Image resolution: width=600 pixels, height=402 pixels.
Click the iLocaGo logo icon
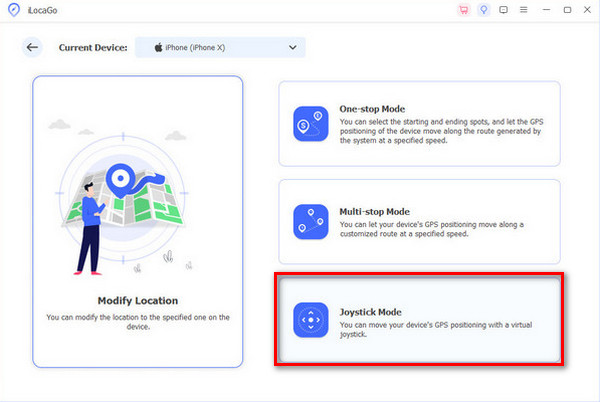pyautogui.click(x=12, y=10)
